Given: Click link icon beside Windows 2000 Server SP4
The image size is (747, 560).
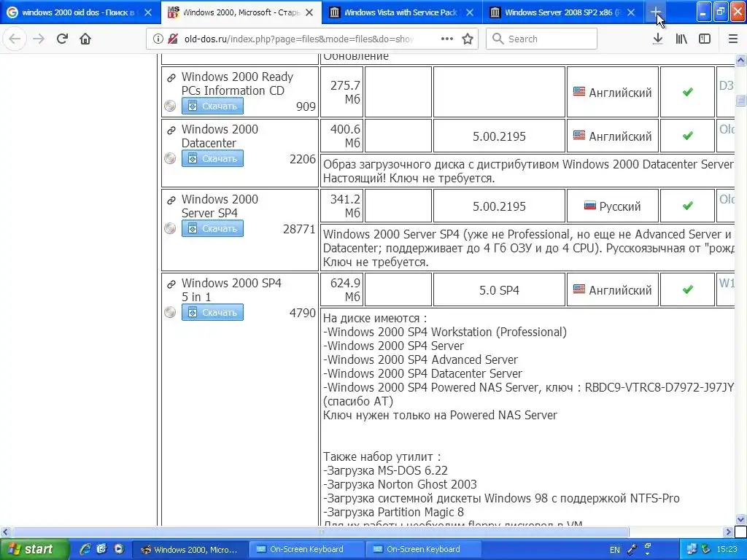Looking at the screenshot, I should click(171, 200).
